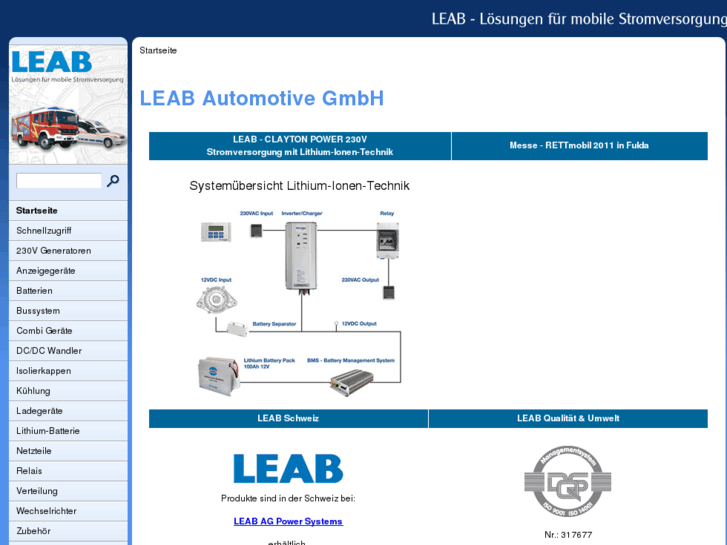Click the page title banner text
Image resolution: width=727 pixels, height=545 pixels.
point(579,19)
